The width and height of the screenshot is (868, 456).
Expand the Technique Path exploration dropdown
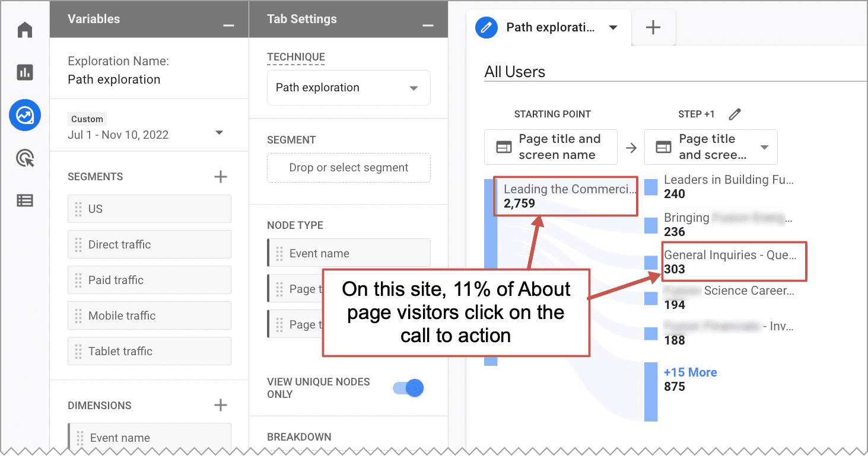tap(349, 88)
